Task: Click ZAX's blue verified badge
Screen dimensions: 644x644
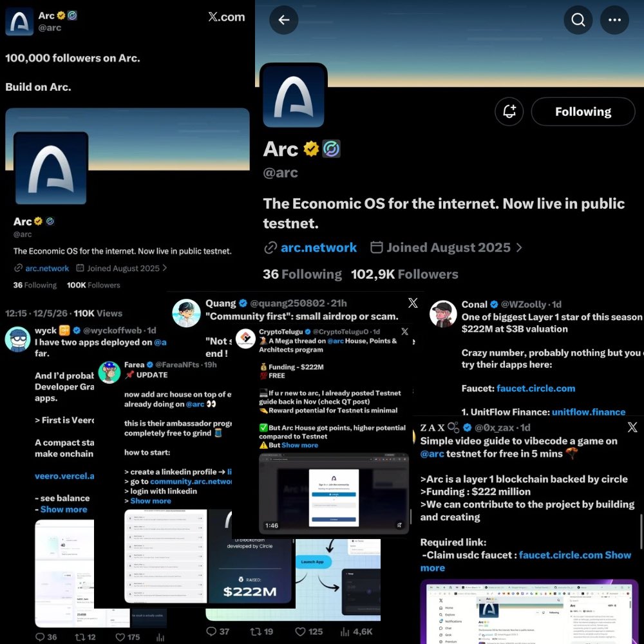Action: (467, 428)
